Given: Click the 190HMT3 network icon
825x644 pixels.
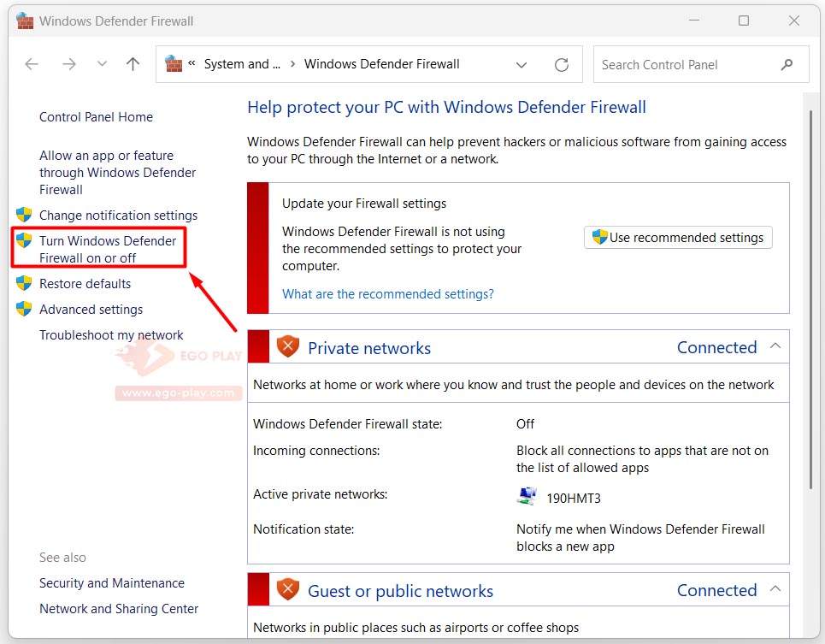Looking at the screenshot, I should 527,496.
